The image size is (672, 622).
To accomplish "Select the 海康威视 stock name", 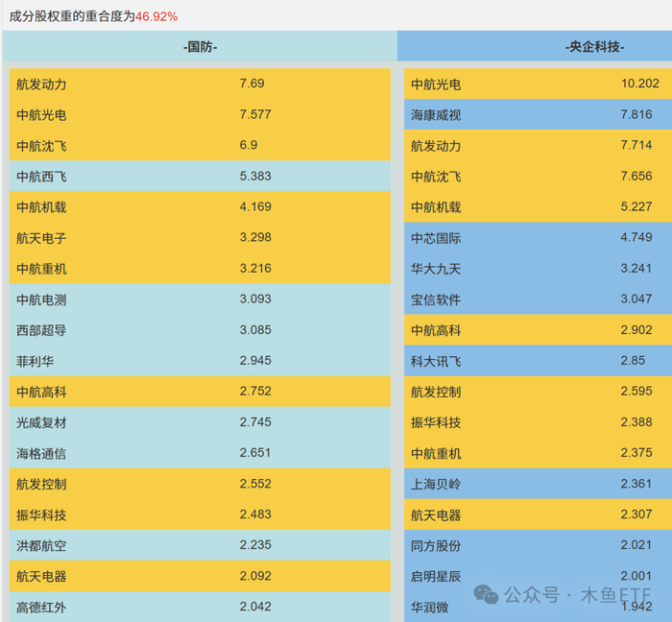I will pos(436,115).
